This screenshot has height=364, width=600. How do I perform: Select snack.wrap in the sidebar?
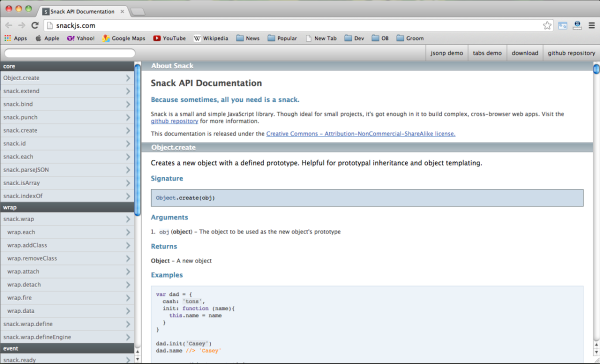pyautogui.click(x=67, y=219)
